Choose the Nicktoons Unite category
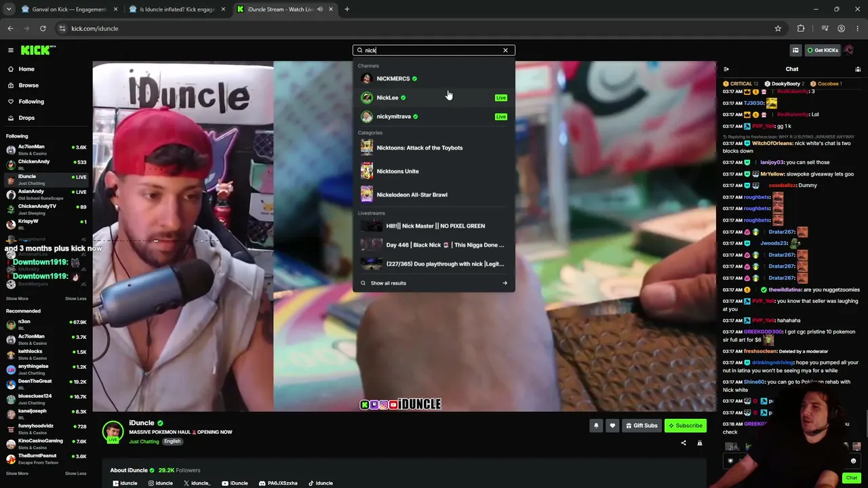This screenshot has height=488, width=868. (434, 171)
